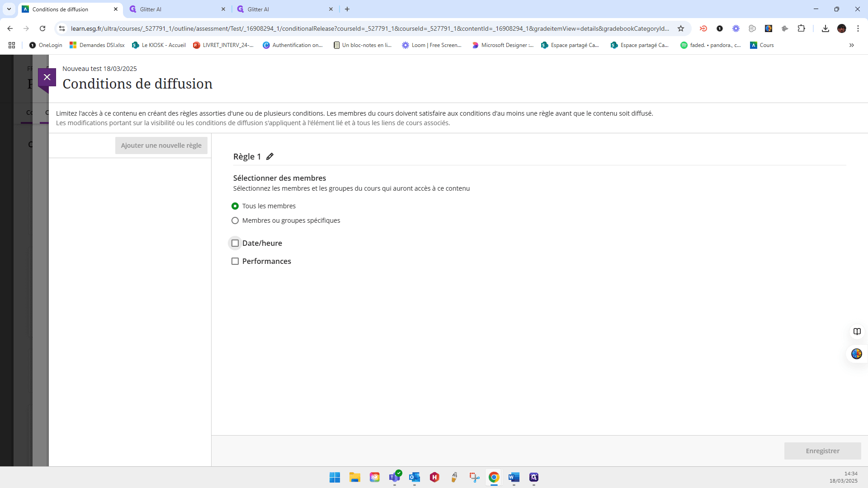Open the reading guide book icon
Image resolution: width=868 pixels, height=488 pixels.
tap(857, 332)
